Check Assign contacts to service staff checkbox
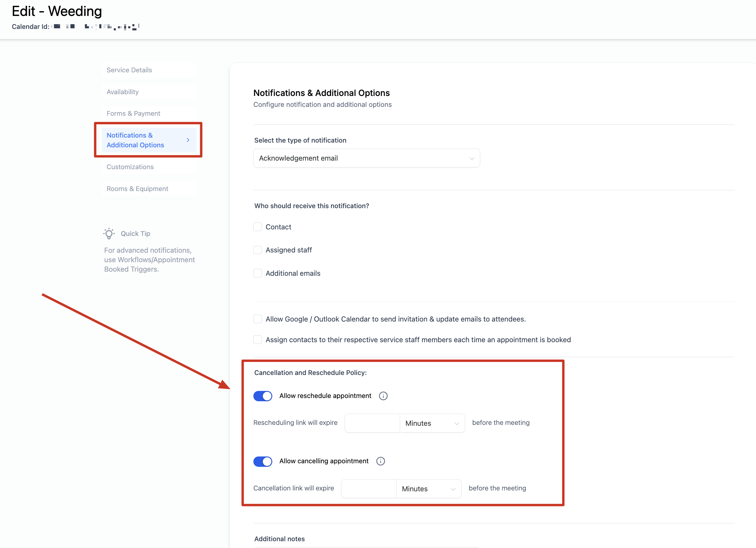Screen dimensions: 756x548 click(x=258, y=340)
